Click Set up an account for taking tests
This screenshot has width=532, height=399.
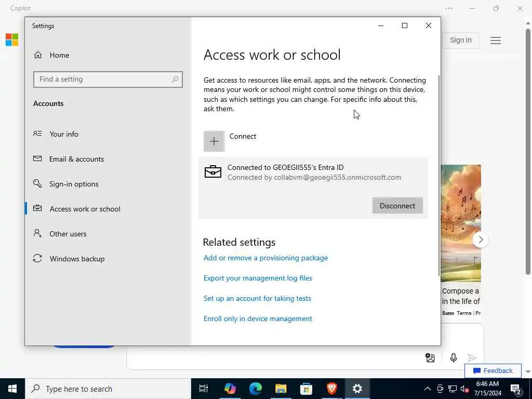(x=257, y=299)
